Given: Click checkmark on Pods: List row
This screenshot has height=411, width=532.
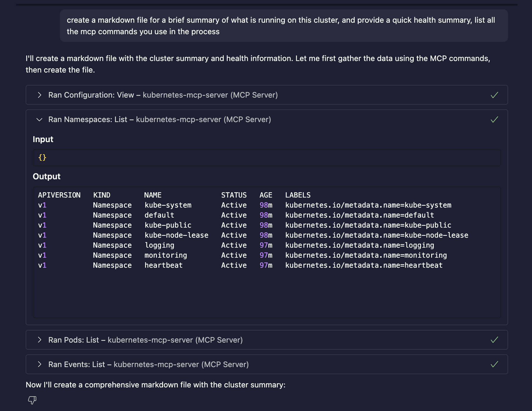Looking at the screenshot, I should 494,340.
